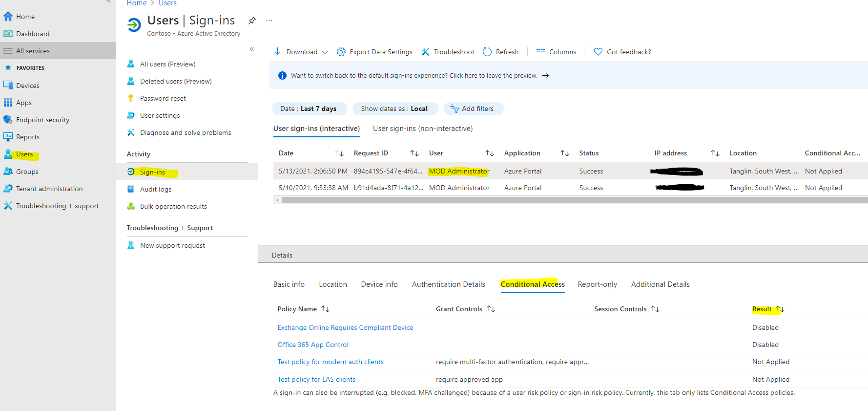
Task: Open the Devices icon in favorites
Action: click(8, 85)
